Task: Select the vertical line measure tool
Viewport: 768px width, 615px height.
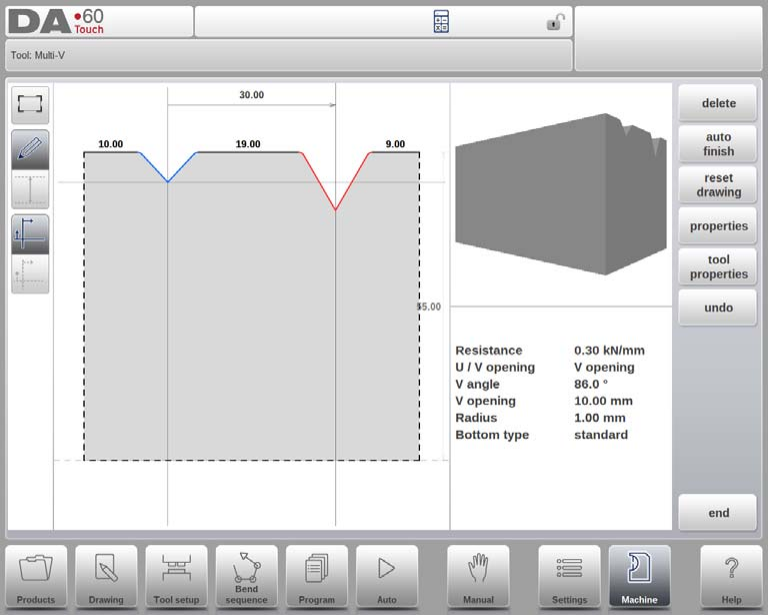Action: 30,189
